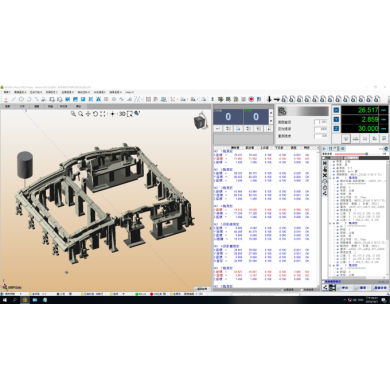This screenshot has width=390, height=390.
Task: Click the black down arrow toolbar icon
Action: pos(269,99)
